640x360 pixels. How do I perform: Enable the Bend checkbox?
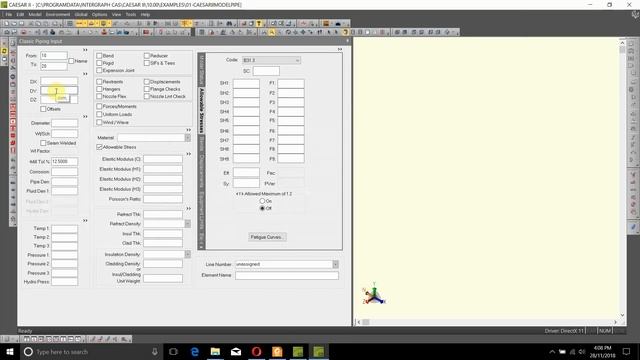(99, 56)
